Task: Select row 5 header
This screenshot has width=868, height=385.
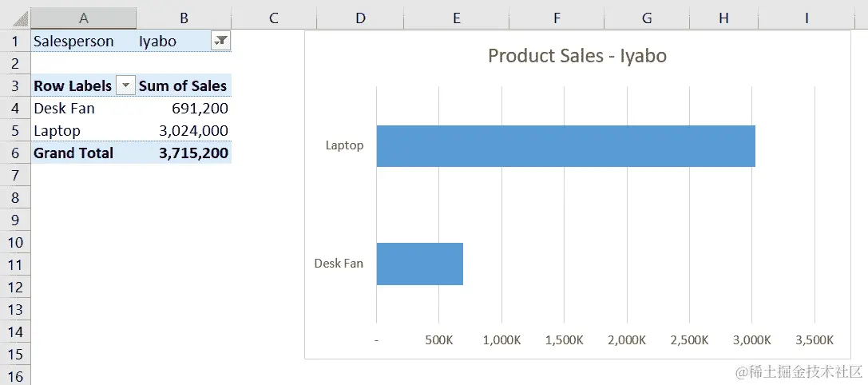Action: pos(15,130)
